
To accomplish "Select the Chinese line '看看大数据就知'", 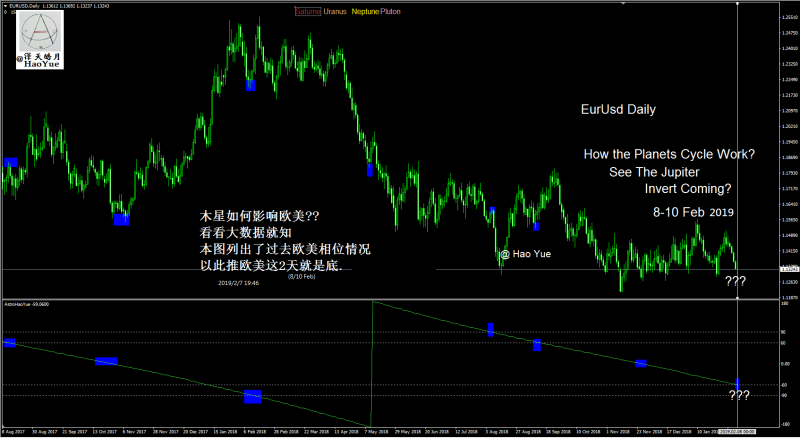I will (245, 233).
